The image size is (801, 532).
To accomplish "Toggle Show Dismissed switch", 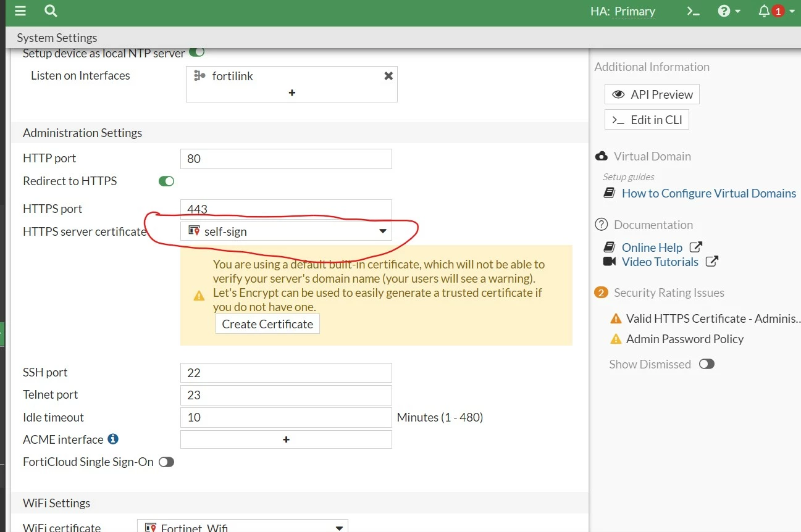I will (707, 364).
